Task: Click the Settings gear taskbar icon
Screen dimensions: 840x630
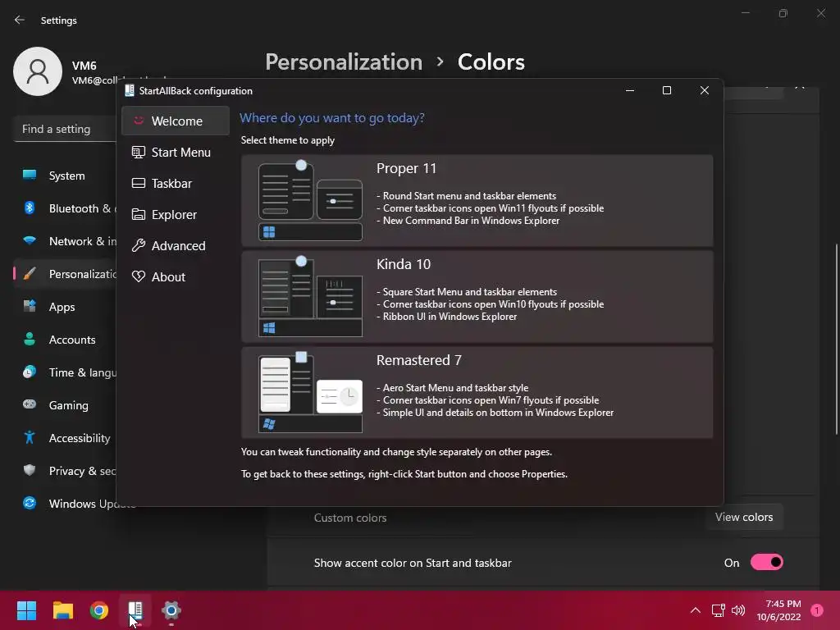Action: coord(171,610)
